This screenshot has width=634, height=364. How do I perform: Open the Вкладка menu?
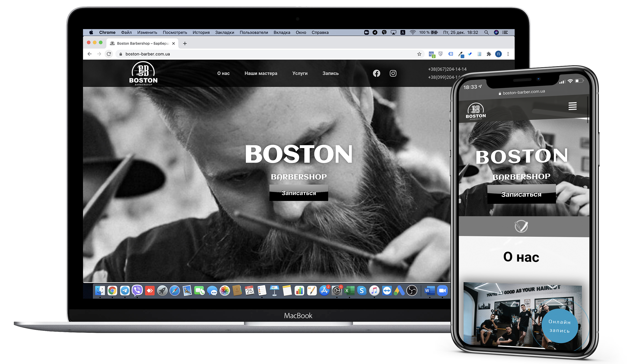(282, 32)
